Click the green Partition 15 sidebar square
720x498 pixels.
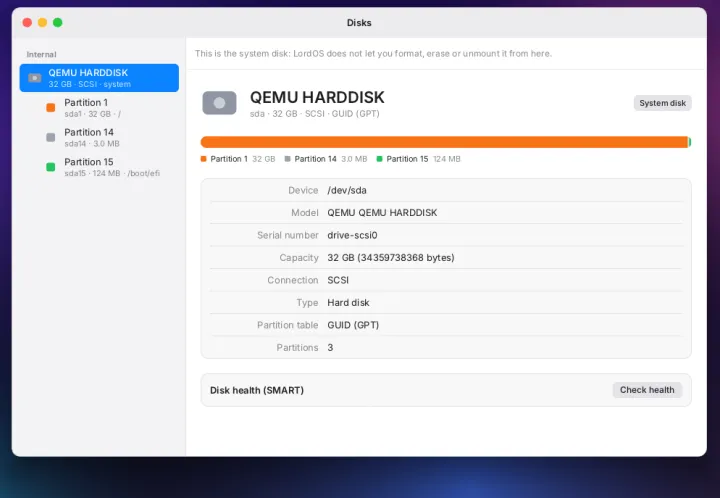51,167
